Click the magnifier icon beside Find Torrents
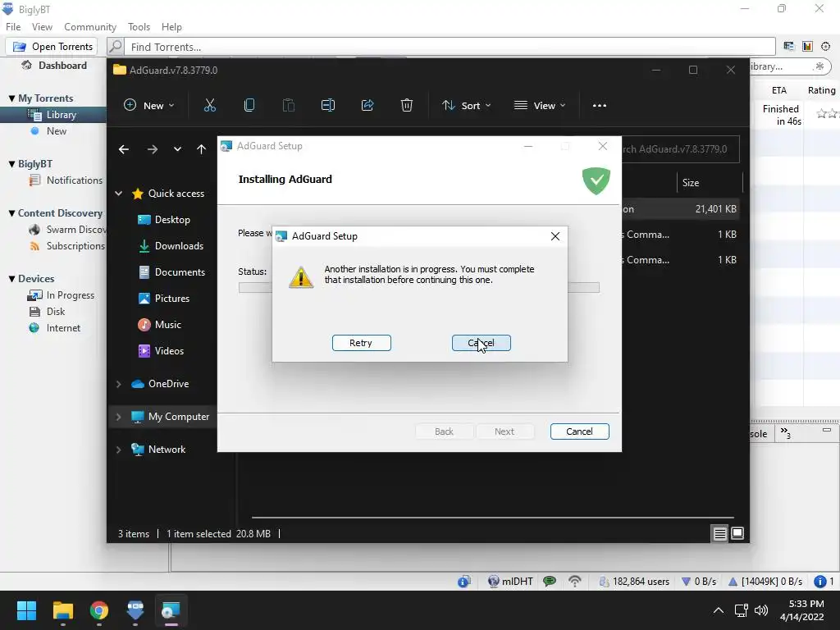The image size is (840, 630). (x=116, y=47)
